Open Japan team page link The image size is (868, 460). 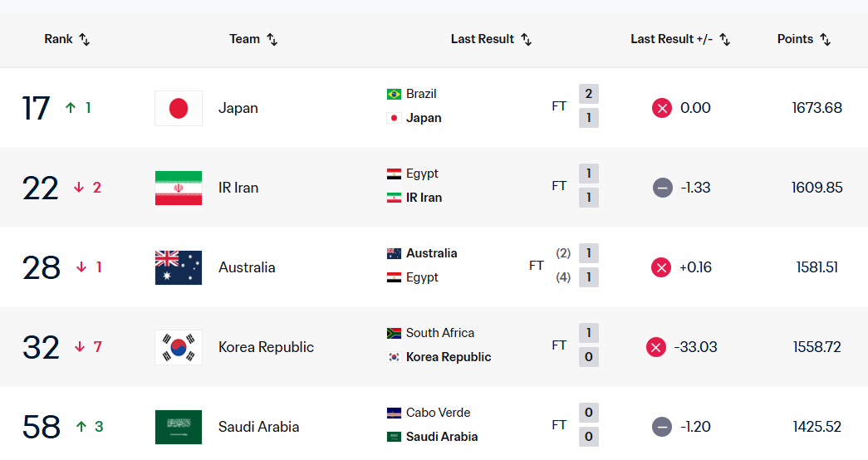point(238,108)
